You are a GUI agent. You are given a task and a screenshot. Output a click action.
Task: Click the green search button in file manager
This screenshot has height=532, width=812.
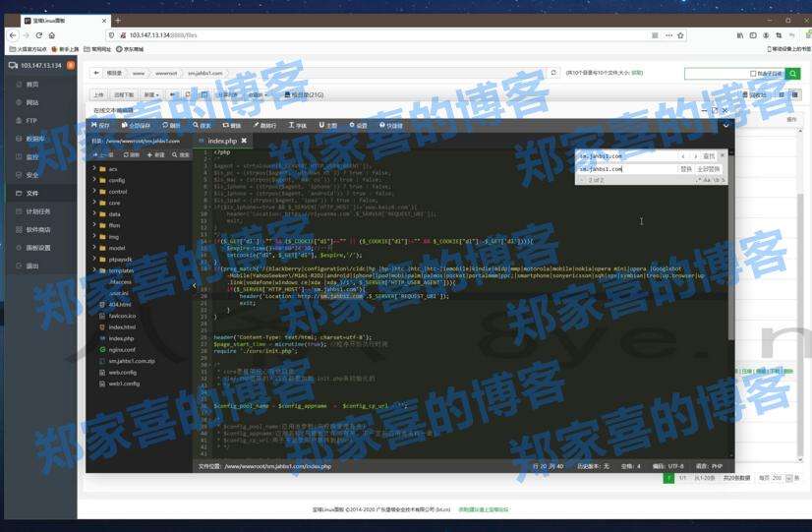[792, 74]
